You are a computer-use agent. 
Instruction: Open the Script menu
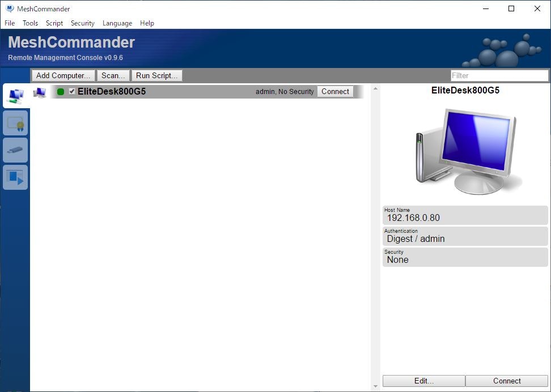[x=54, y=23]
